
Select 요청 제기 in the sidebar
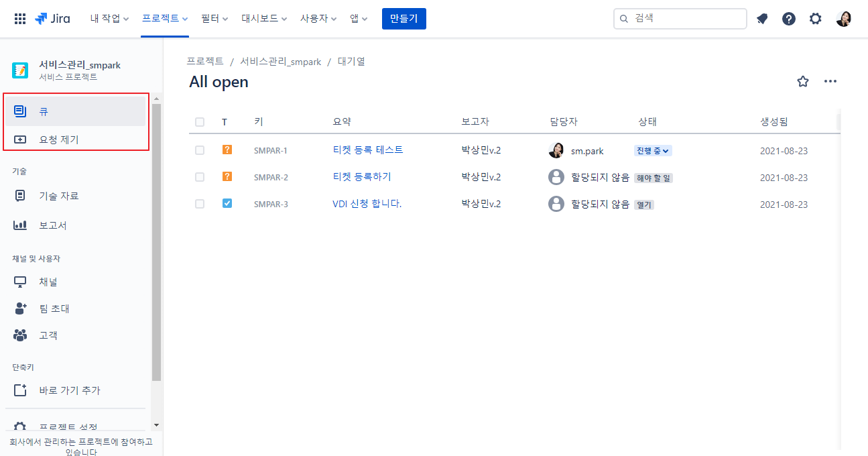pyautogui.click(x=76, y=139)
